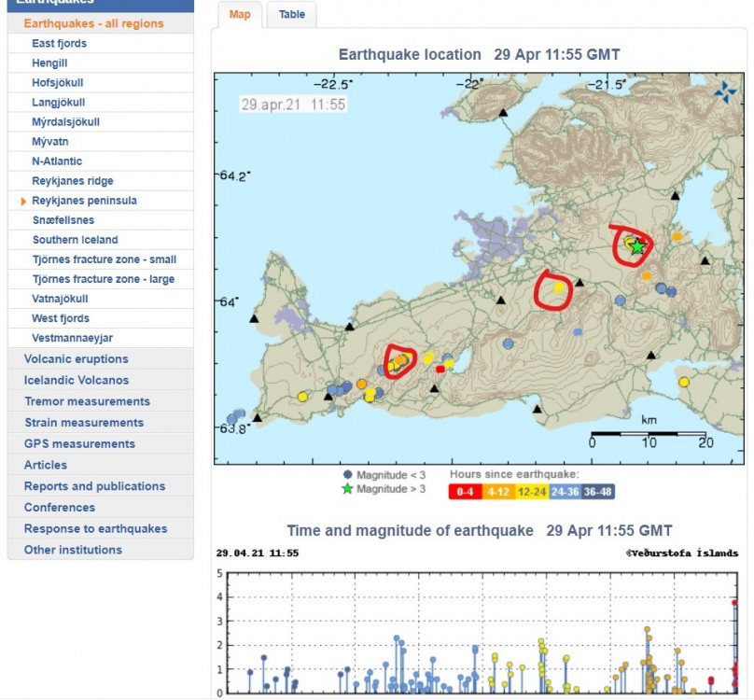
Task: Expand the Volcanic eruptions section
Action: click(x=77, y=359)
